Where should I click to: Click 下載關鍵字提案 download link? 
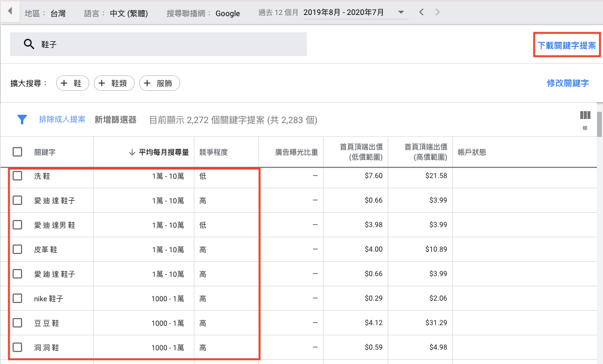pos(566,45)
